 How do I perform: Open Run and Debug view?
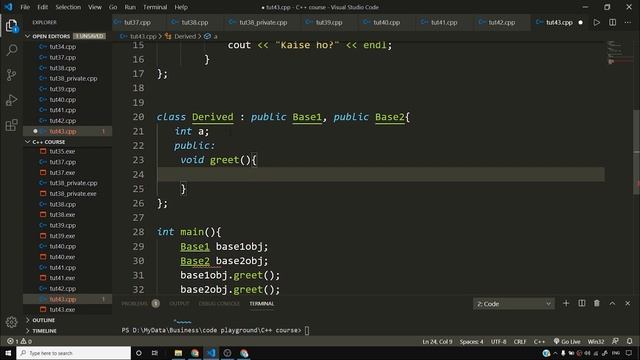[x=11, y=100]
